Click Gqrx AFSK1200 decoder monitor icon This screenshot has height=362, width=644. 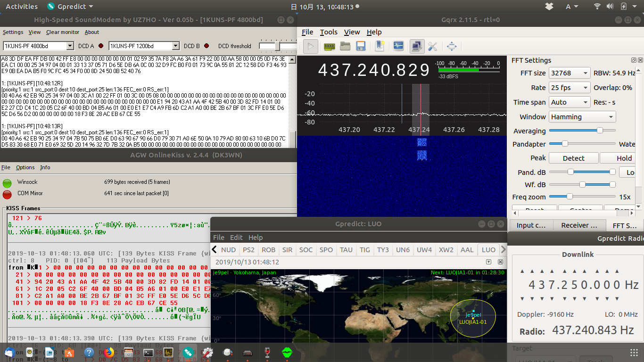[398, 46]
